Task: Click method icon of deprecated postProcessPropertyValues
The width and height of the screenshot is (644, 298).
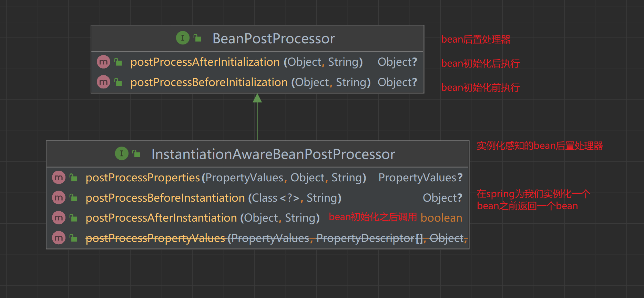Action: pos(59,238)
